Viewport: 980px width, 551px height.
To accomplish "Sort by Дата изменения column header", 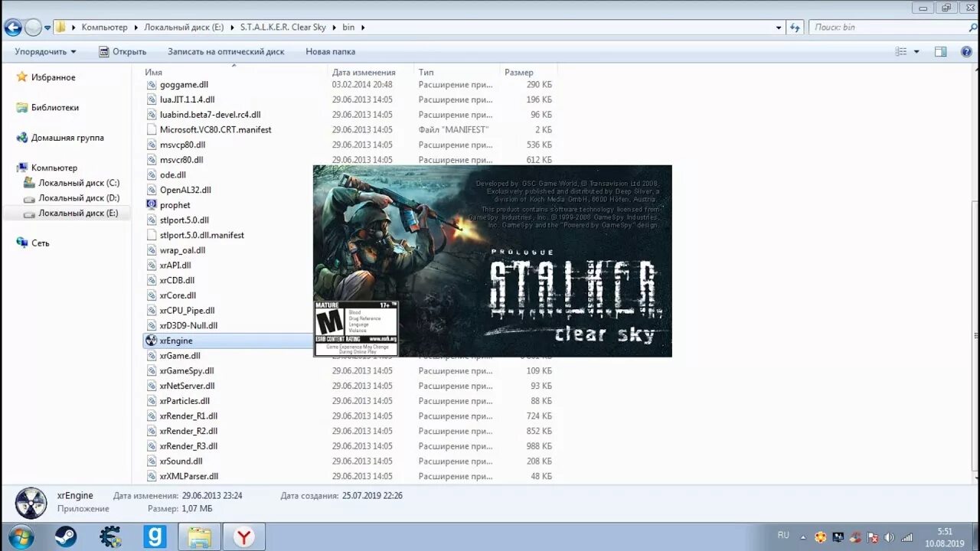I will [363, 72].
